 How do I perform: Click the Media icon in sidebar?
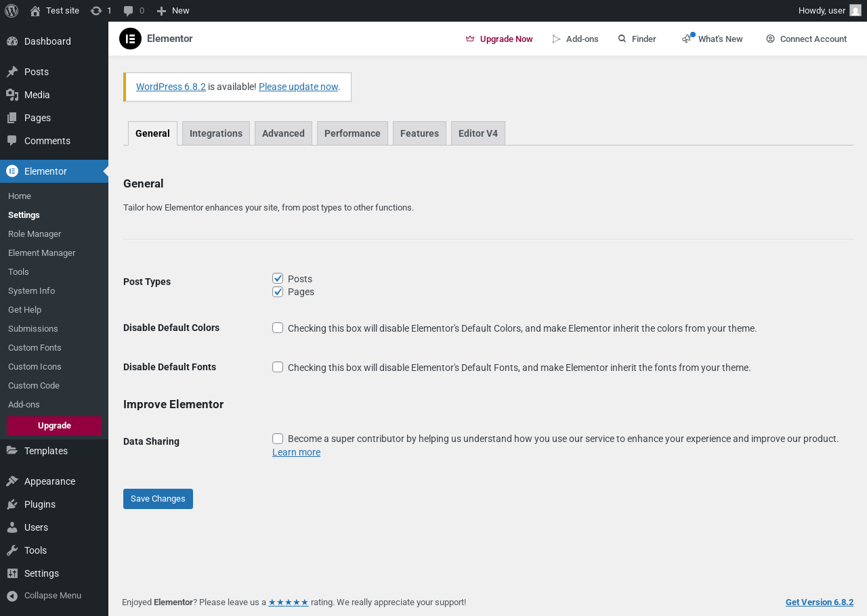coord(12,95)
